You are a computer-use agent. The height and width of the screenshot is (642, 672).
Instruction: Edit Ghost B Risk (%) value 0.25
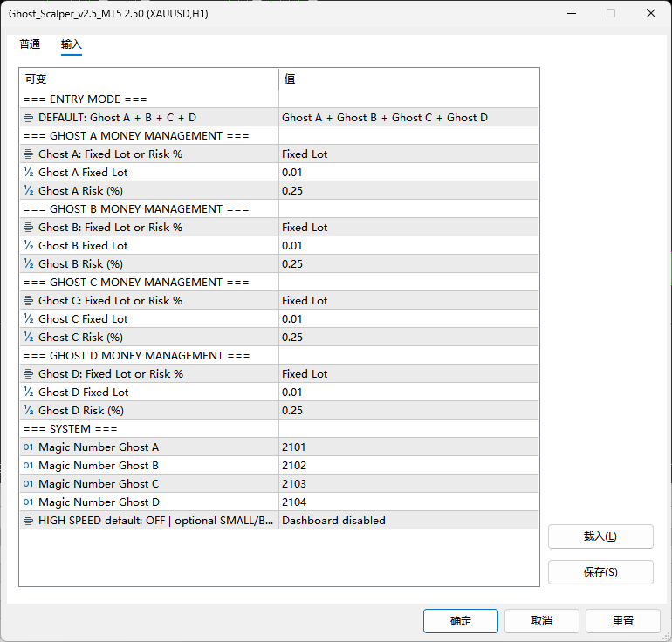click(408, 263)
